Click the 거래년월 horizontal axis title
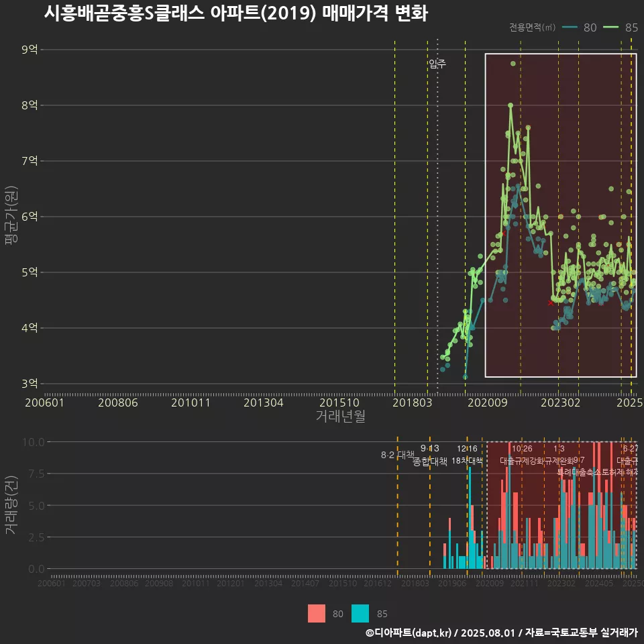Image resolution: width=644 pixels, height=644 pixels. coord(341,416)
